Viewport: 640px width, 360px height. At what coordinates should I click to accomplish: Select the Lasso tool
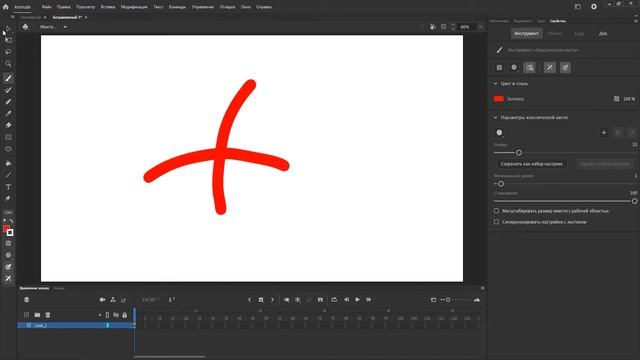click(x=8, y=52)
